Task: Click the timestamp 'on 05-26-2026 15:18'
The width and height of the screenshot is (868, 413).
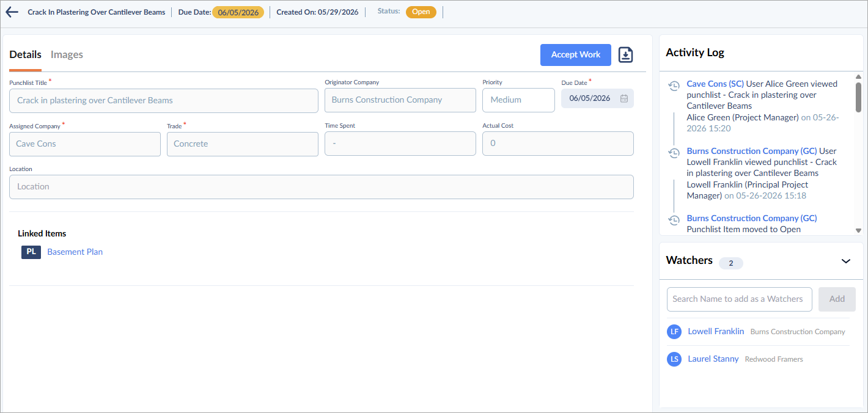Action: (x=765, y=196)
